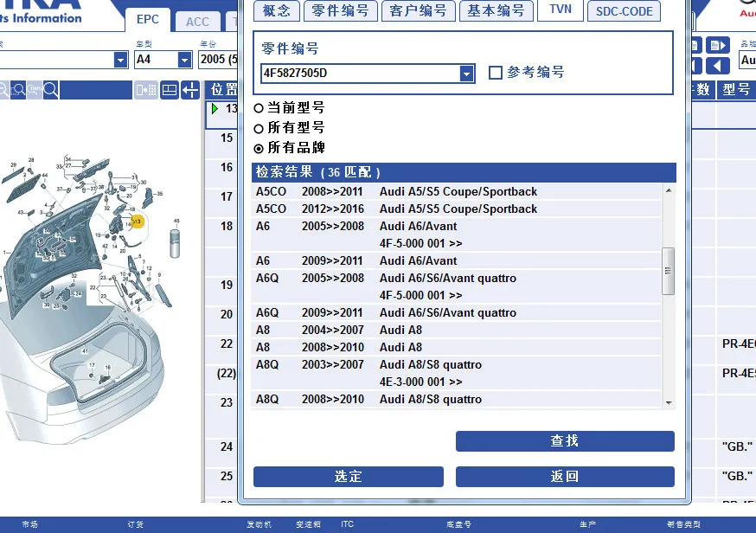Viewport: 756px width, 533px height.
Task: Open the 零件编号 4F5827505D dropdown arrow
Action: point(465,74)
